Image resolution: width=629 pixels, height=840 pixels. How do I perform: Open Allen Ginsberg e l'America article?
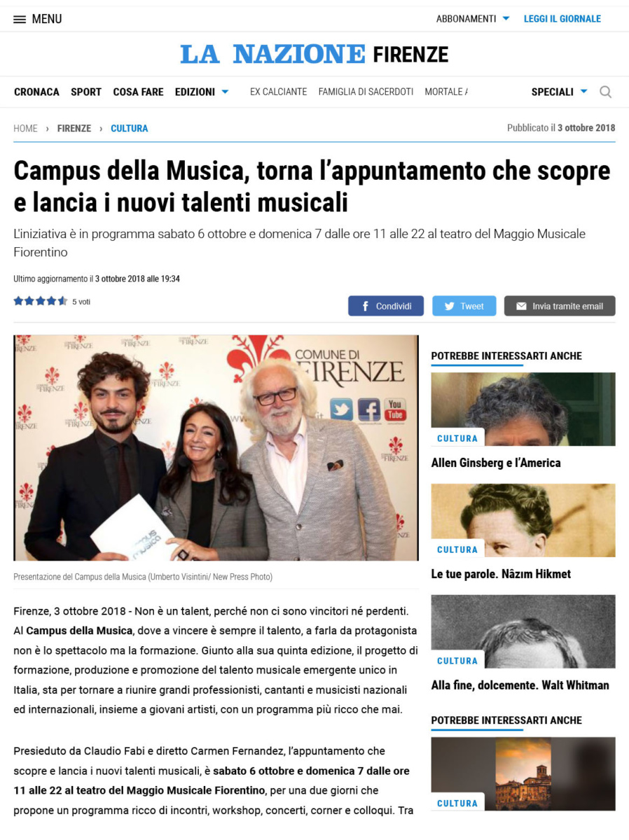[x=496, y=463]
